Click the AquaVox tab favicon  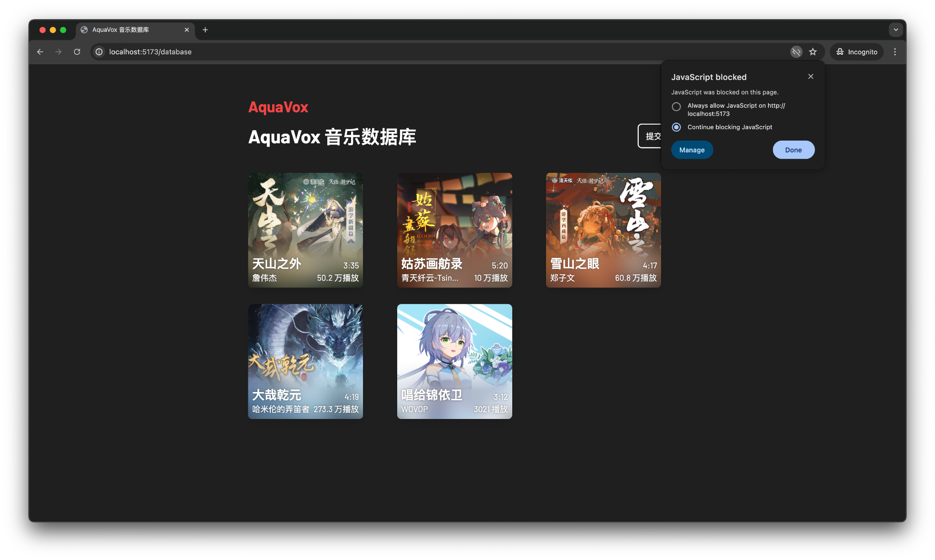coord(84,30)
